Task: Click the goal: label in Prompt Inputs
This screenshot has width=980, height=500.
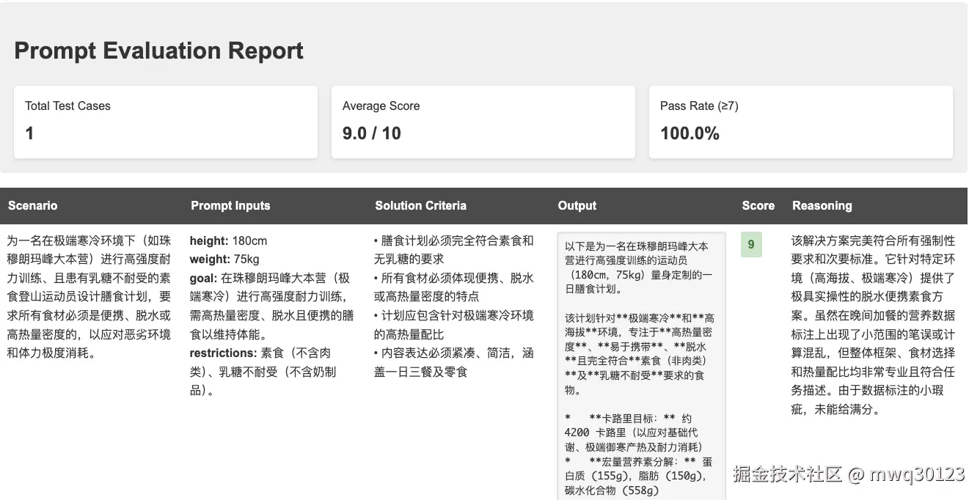Action: 203,278
